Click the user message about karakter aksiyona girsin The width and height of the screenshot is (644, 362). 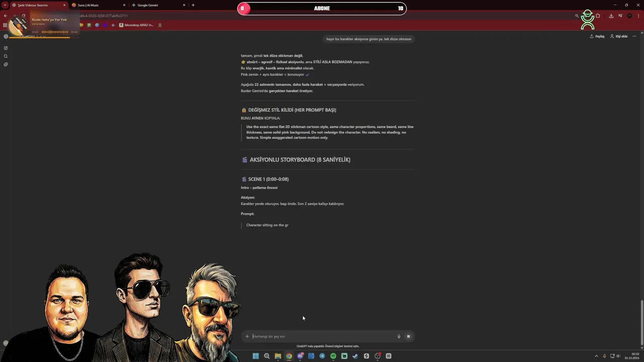369,39
